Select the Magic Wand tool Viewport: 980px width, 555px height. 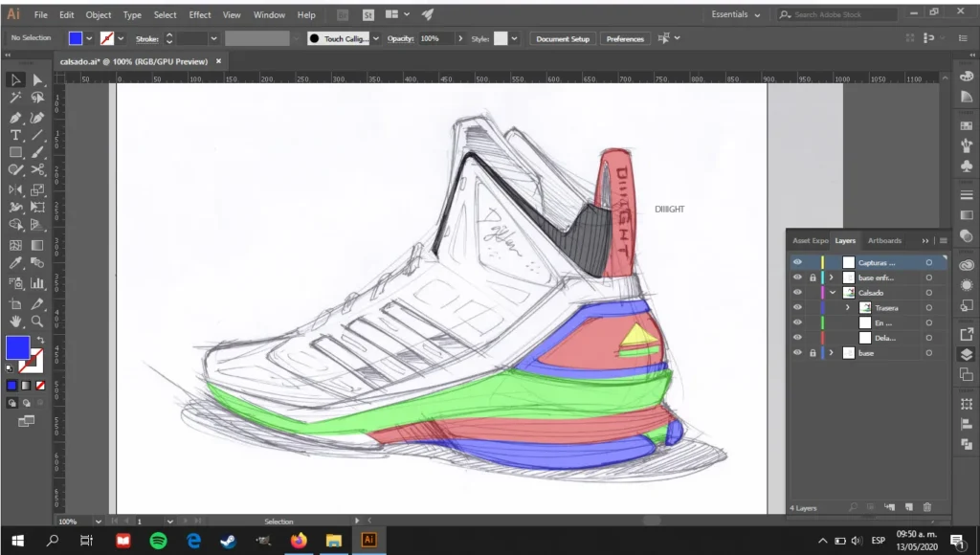[15, 99]
